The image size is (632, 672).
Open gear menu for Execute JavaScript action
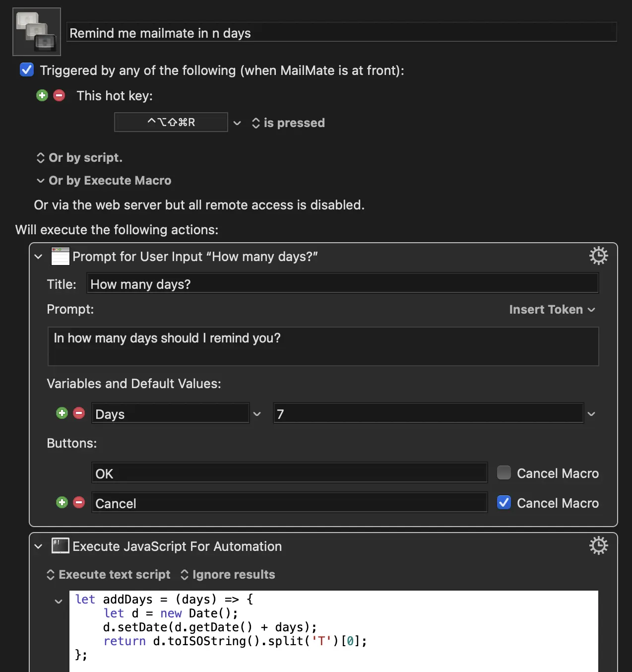coord(598,546)
